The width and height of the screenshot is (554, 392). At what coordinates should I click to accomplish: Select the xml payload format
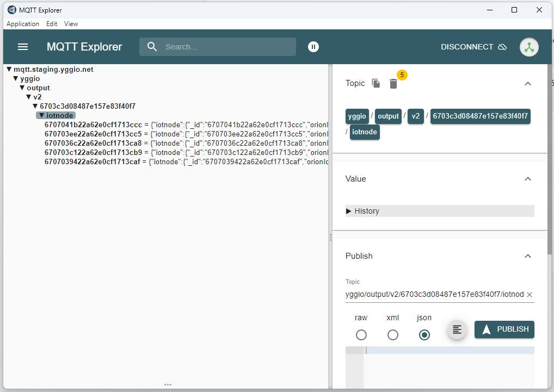tap(392, 335)
